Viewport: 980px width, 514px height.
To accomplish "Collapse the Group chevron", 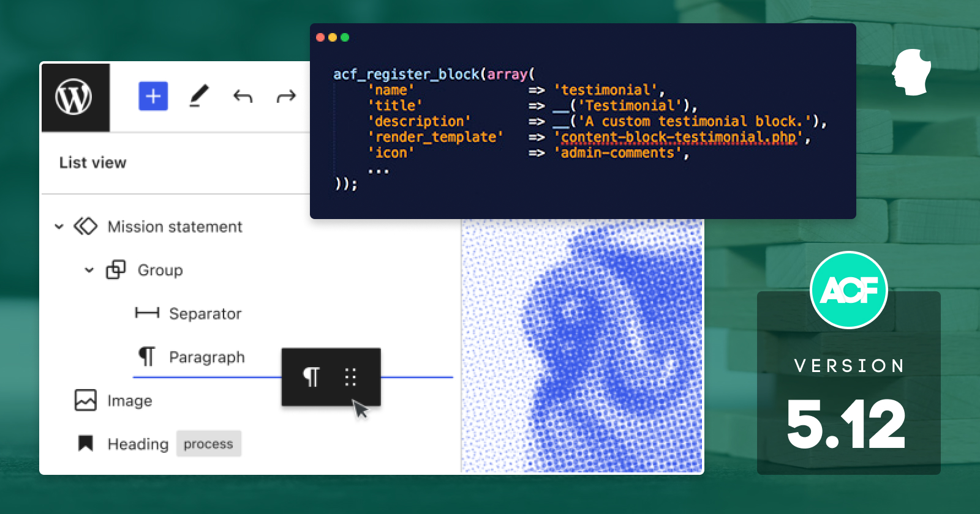I will (89, 270).
